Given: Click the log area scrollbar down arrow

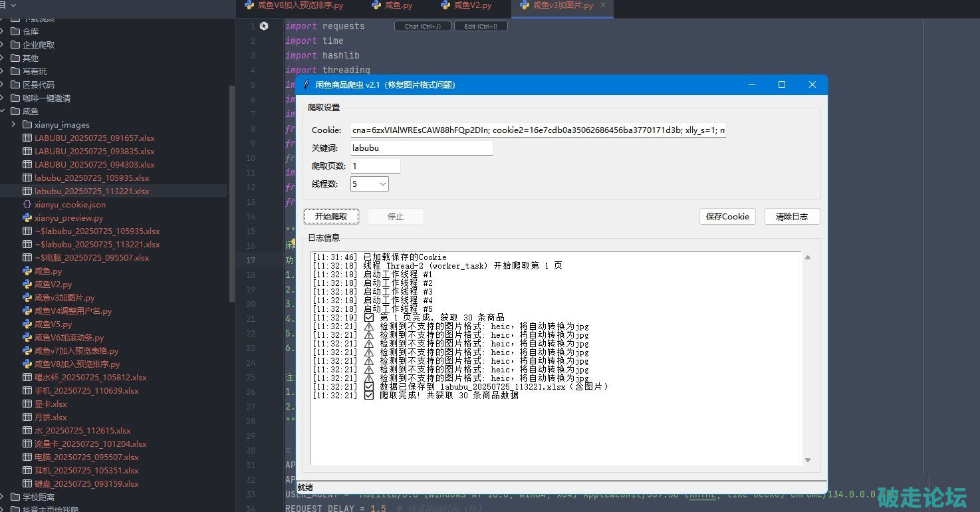Looking at the screenshot, I should pos(808,460).
